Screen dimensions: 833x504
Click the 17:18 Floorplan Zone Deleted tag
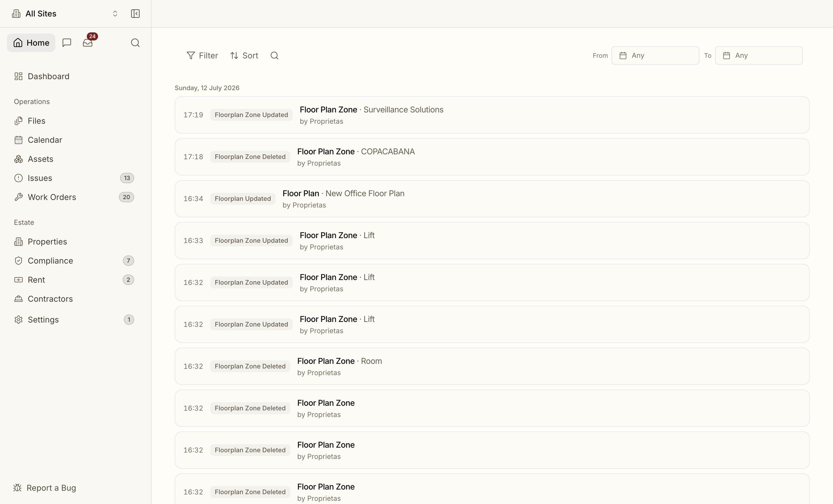tap(250, 157)
